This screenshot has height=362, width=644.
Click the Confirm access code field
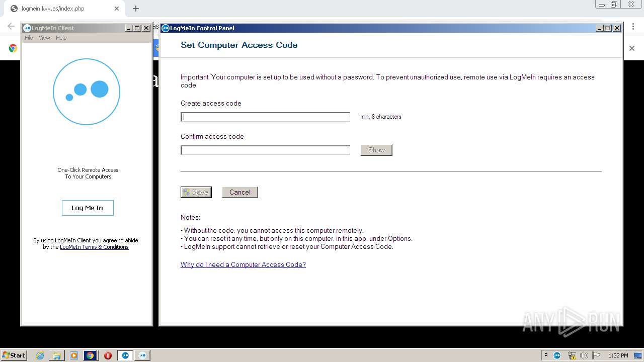coord(265,150)
